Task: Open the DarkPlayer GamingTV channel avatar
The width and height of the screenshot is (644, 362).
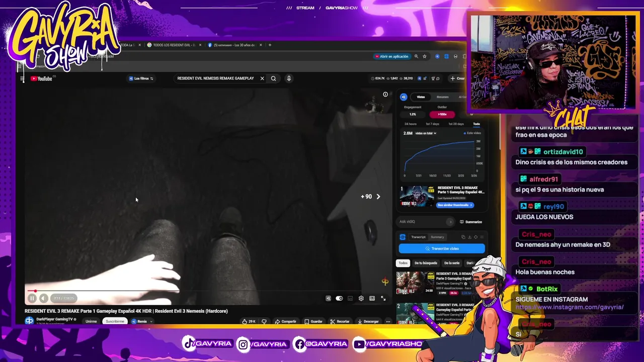Action: pos(29,320)
